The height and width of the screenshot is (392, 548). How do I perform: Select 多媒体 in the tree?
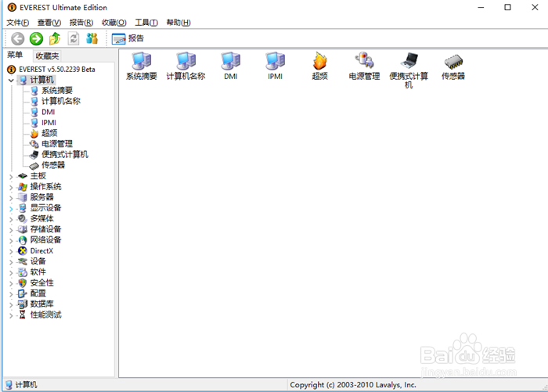tap(41, 218)
